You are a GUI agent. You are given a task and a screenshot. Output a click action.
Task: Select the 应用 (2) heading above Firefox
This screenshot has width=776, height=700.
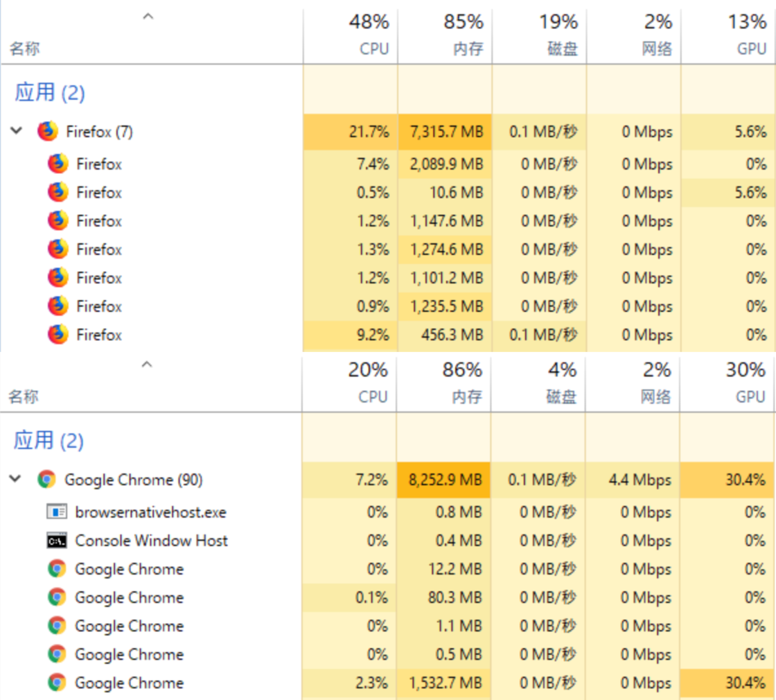pos(49,93)
